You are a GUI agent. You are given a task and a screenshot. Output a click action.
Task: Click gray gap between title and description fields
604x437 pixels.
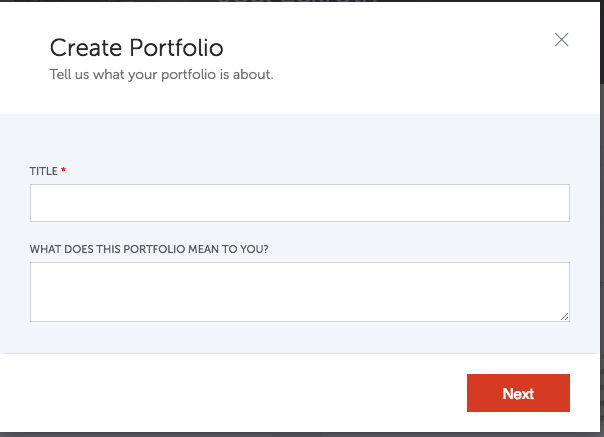[300, 233]
